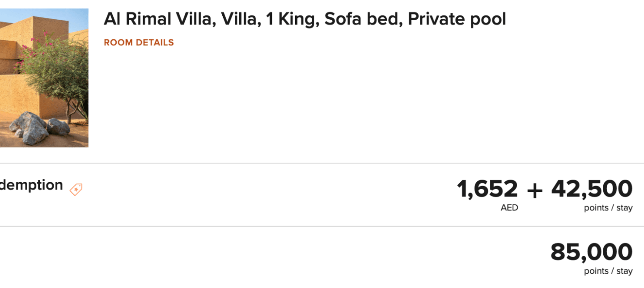
Task: Click the plus sign between cash and points
Action: tap(534, 190)
